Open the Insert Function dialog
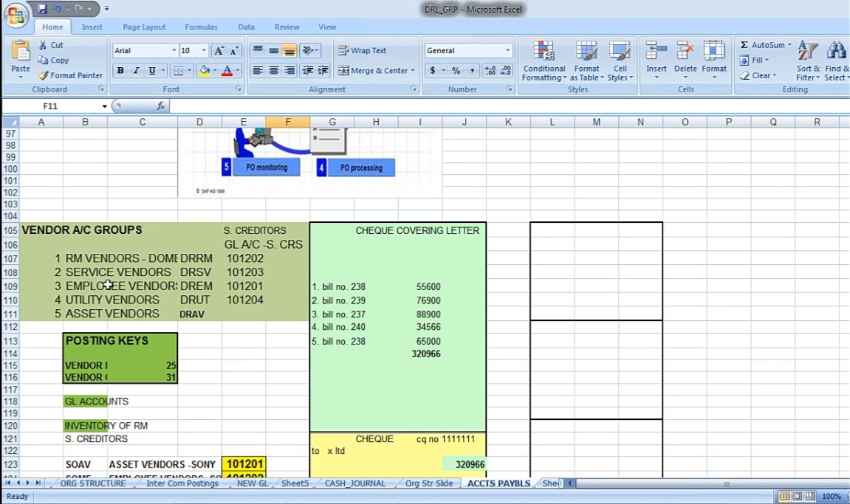Image resolution: width=850 pixels, height=504 pixels. (x=161, y=106)
